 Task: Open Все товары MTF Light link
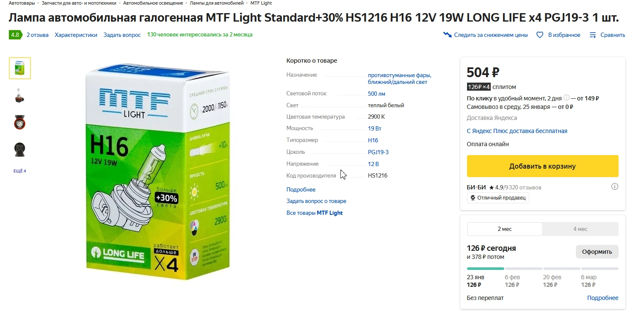pos(314,213)
